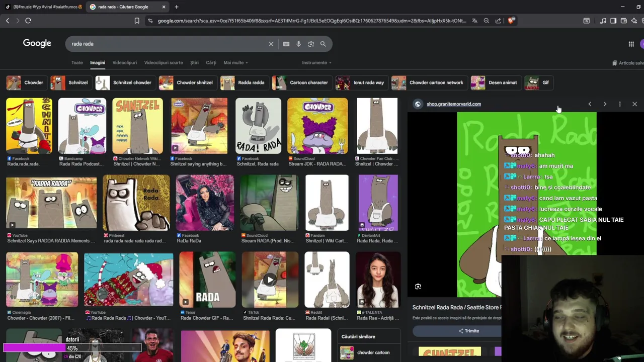Open the 'Rada Rae - Actriță' e-TALENTA thumbnail
Image resolution: width=644 pixels, height=362 pixels.
[378, 280]
